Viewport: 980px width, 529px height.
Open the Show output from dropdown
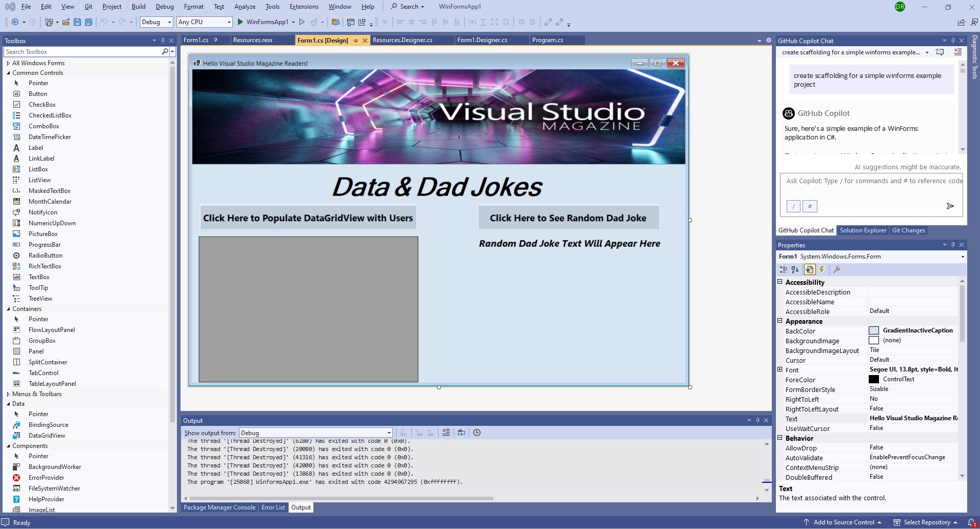coord(315,433)
